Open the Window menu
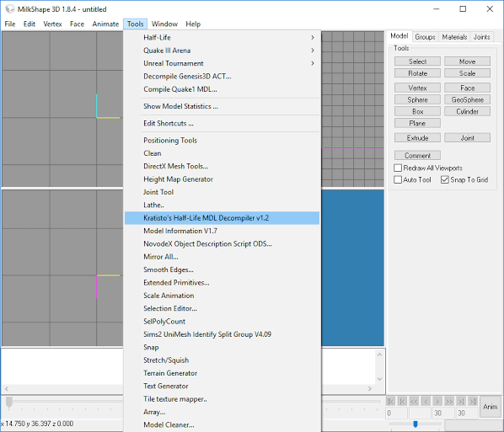The height and width of the screenshot is (432, 504). pyautogui.click(x=164, y=24)
